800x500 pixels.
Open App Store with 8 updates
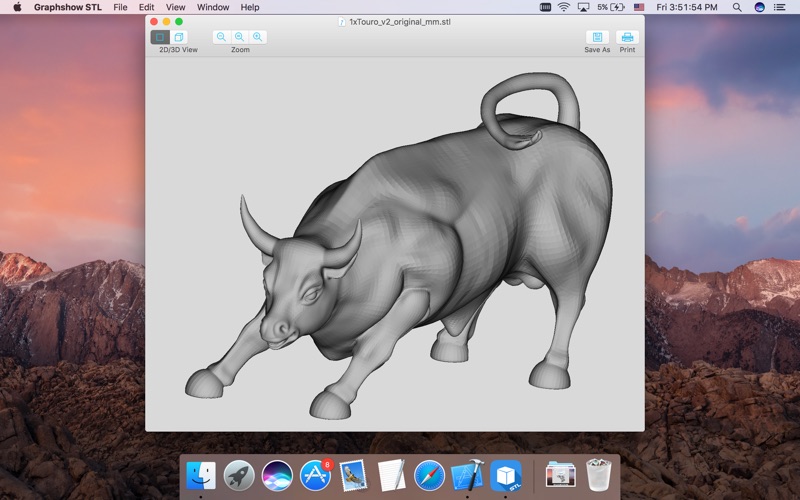(316, 476)
